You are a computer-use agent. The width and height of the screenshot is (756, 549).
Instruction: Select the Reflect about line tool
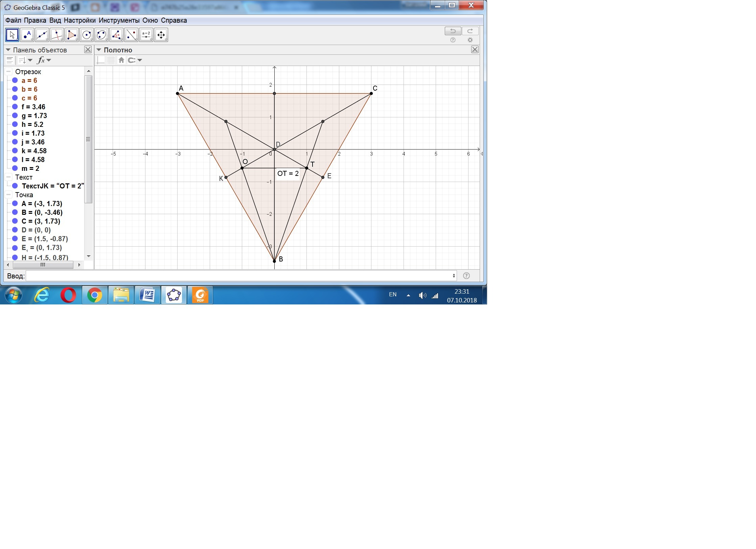click(131, 35)
